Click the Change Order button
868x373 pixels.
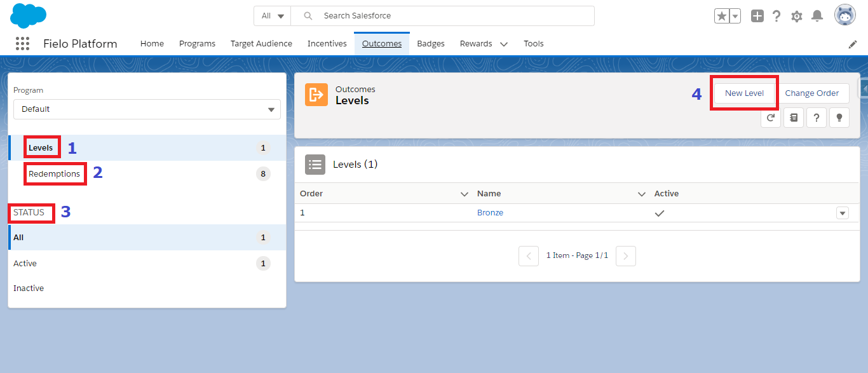[812, 93]
